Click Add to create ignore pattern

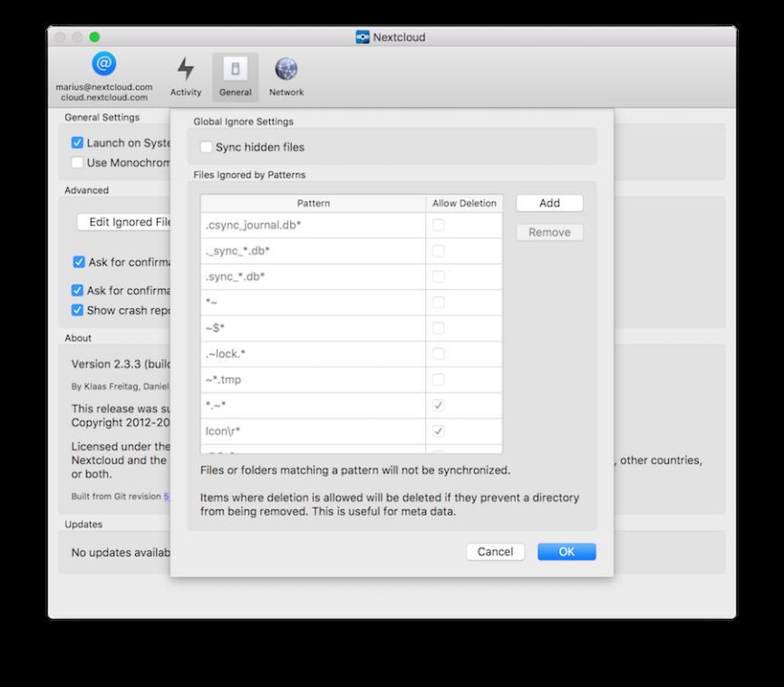coord(549,203)
